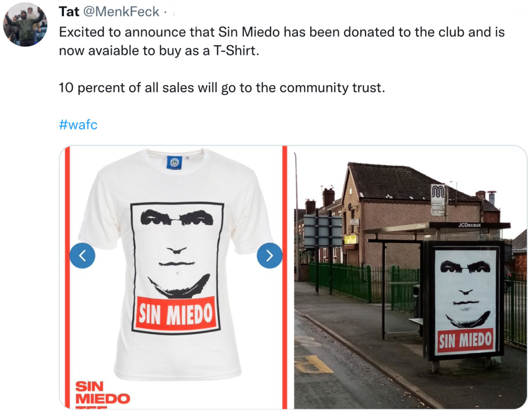Click the next image arrow on the T-shirt photo
The height and width of the screenshot is (412, 532).
269,256
